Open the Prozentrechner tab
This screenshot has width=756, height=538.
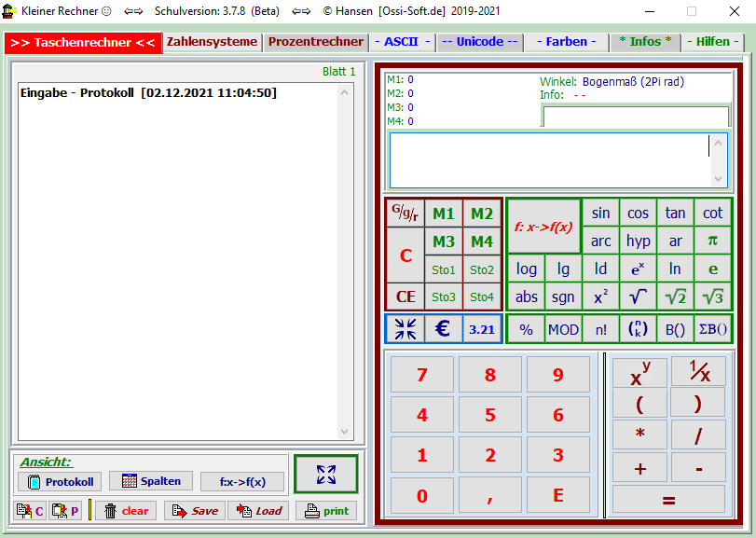pos(316,42)
